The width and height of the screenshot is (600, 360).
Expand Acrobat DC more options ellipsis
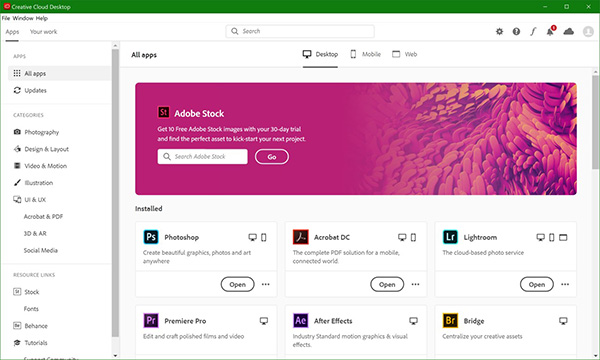[415, 284]
